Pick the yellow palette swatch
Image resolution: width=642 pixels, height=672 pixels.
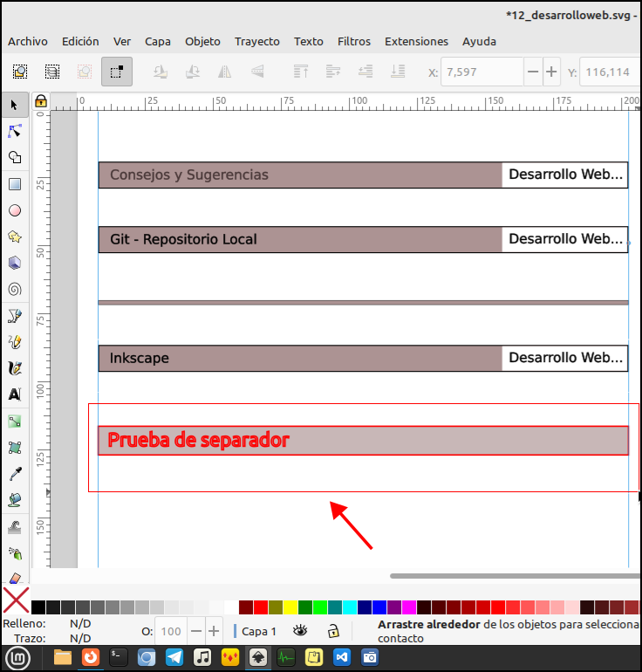click(290, 607)
